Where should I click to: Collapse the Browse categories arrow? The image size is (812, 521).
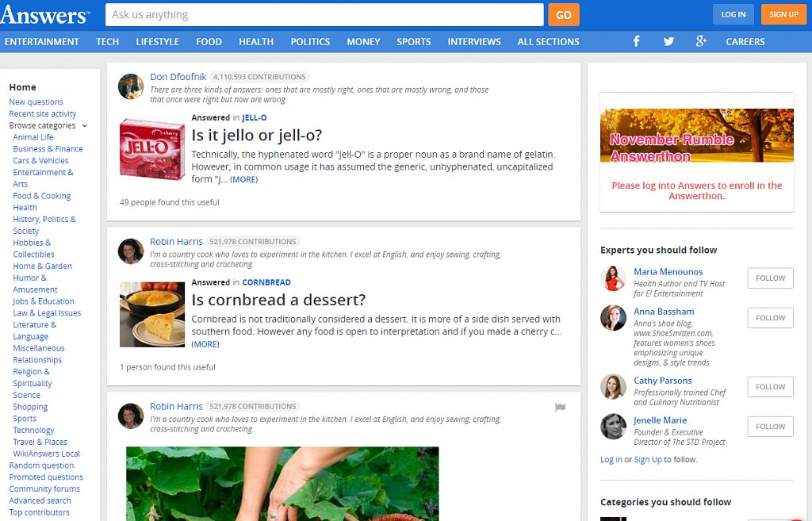[x=84, y=126]
